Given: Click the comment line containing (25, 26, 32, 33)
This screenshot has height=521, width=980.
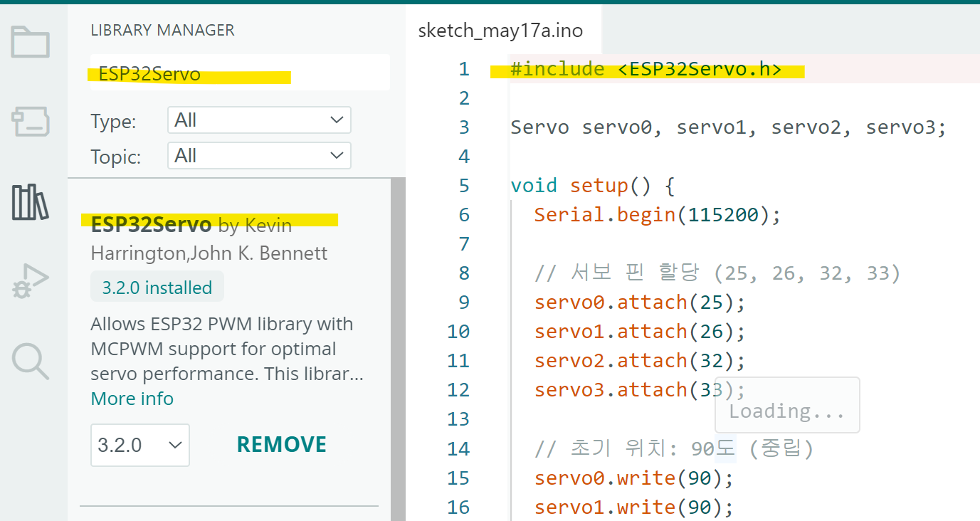Looking at the screenshot, I should point(717,273).
